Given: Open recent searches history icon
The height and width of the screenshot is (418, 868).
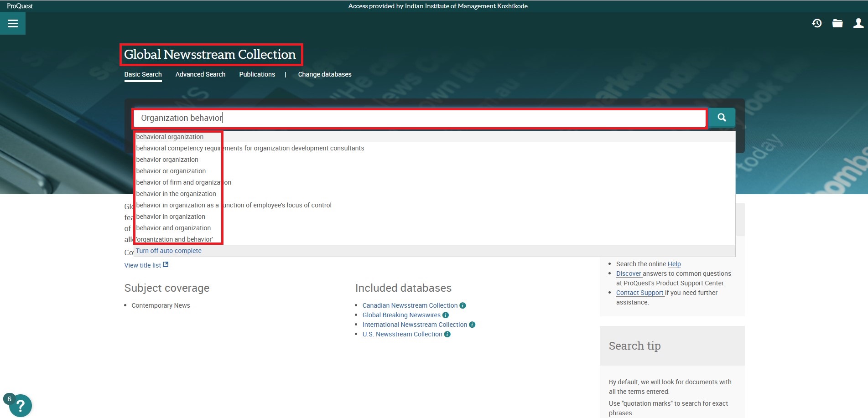Looking at the screenshot, I should point(816,23).
